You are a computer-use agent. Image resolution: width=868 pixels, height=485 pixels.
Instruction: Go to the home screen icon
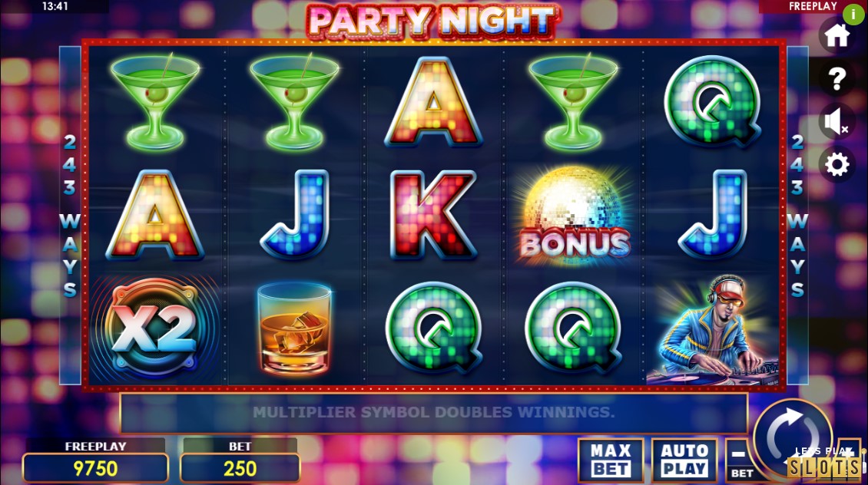(837, 36)
